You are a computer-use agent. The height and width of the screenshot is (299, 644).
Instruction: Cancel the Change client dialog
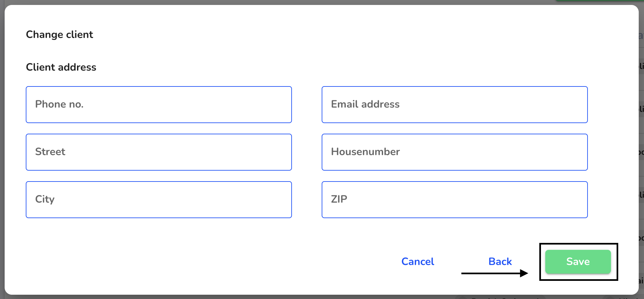(x=418, y=261)
